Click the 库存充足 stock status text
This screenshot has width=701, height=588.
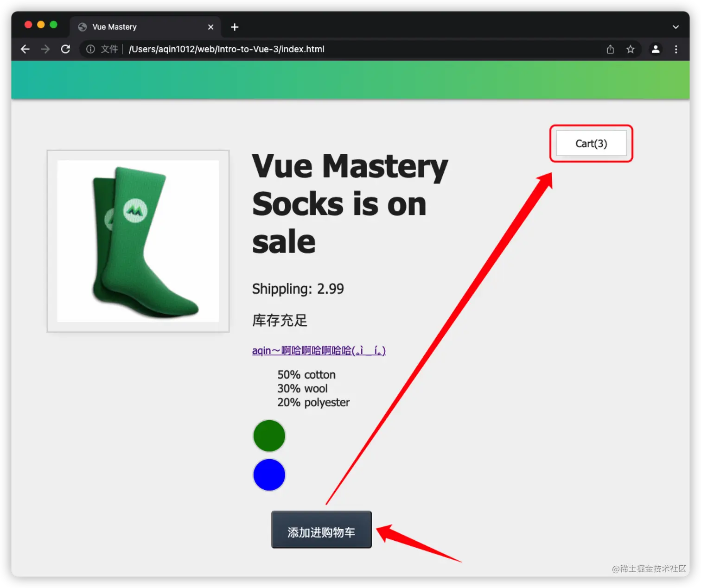[x=280, y=320]
